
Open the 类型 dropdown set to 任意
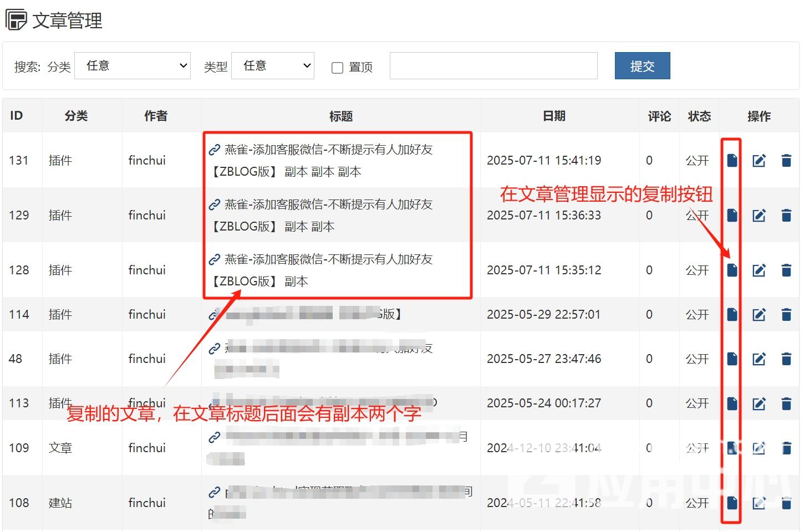[273, 65]
